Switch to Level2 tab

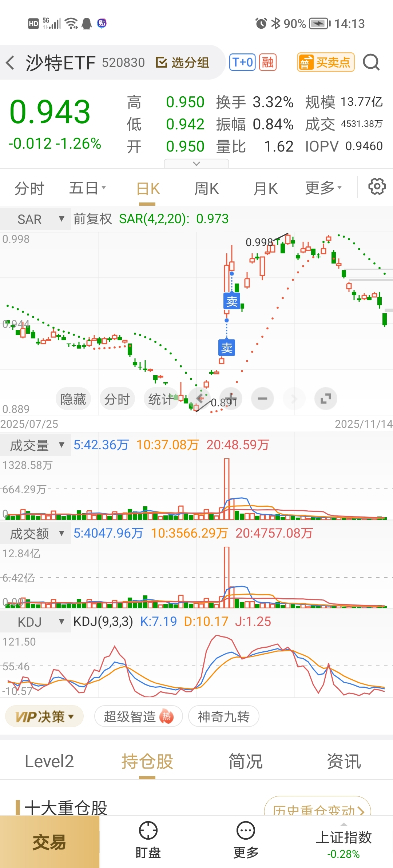tap(49, 761)
